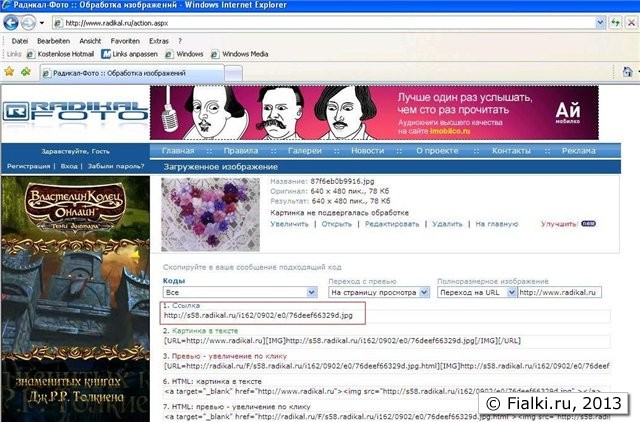Click the Refresh page icon
The width and height of the screenshot is (640, 422).
click(615, 23)
